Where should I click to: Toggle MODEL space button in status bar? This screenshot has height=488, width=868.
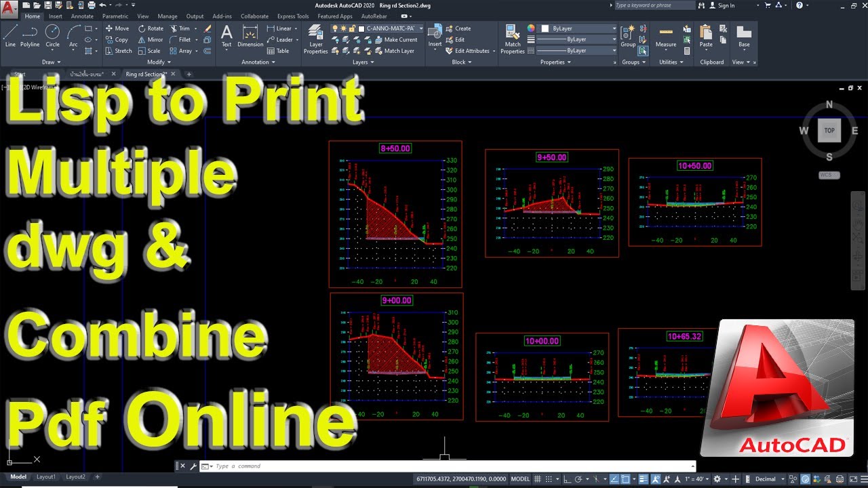520,479
